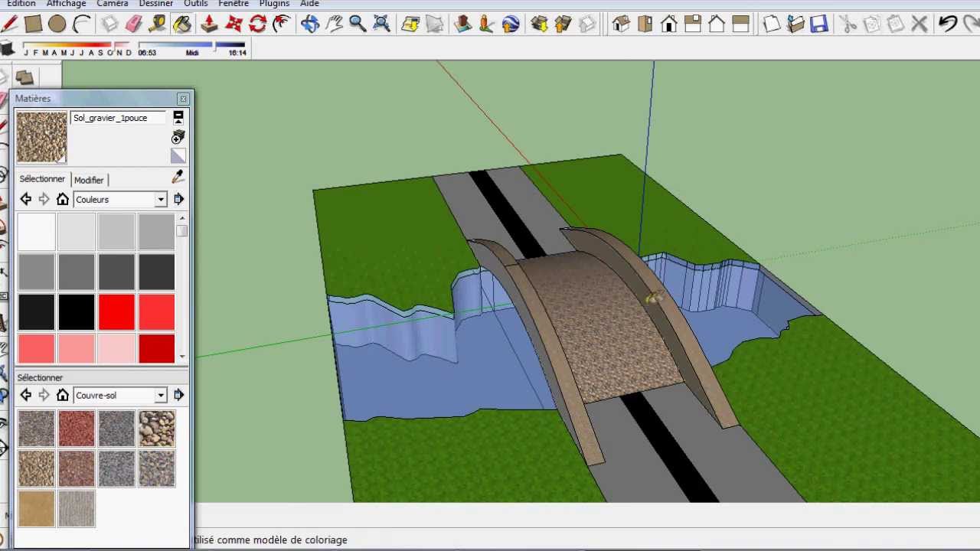Pick the Sample Paint eyedropper tool
Viewport: 980px width, 551px height.
tap(178, 177)
